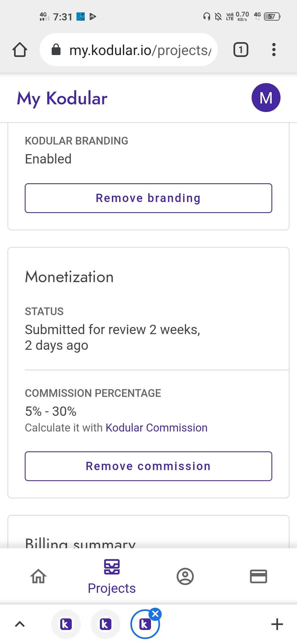Open the tab switcher showing 1 tab
This screenshot has width=297, height=644.
[241, 50]
